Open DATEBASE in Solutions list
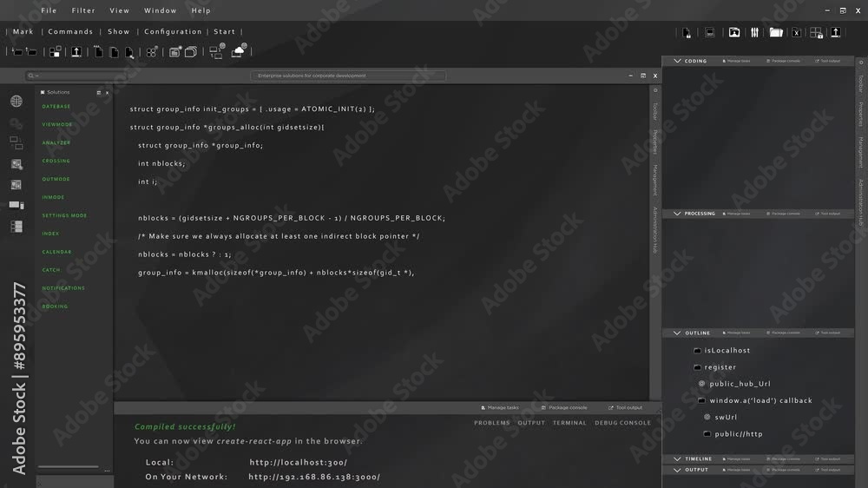Viewport: 868px width, 488px height. (x=56, y=106)
